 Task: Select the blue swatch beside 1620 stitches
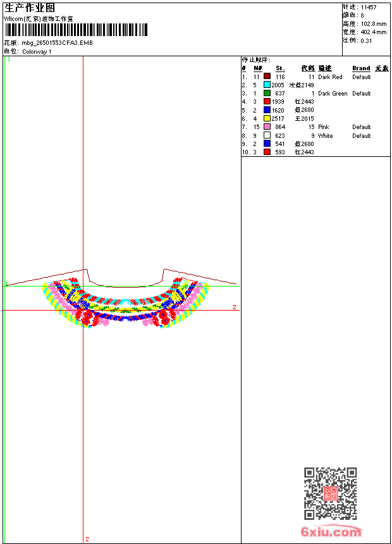[267, 110]
